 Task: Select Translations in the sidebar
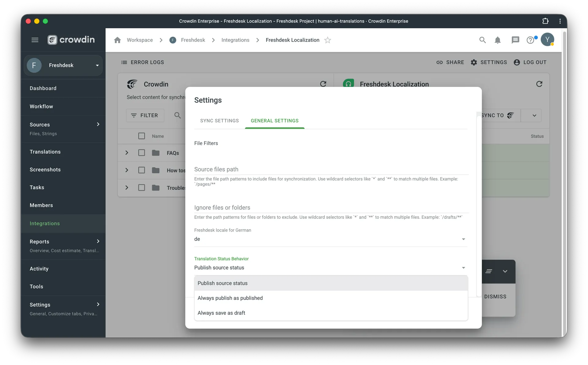[45, 151]
